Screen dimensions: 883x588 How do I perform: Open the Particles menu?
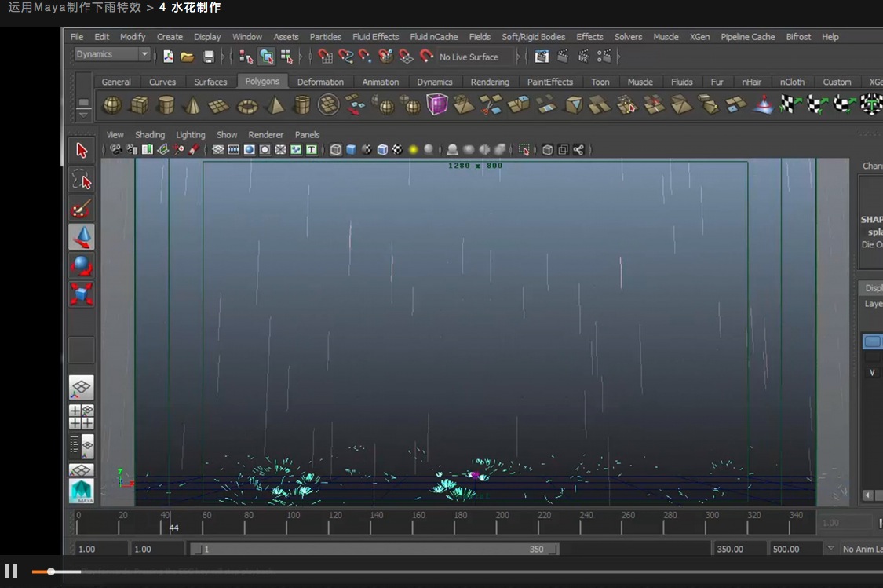tap(326, 37)
